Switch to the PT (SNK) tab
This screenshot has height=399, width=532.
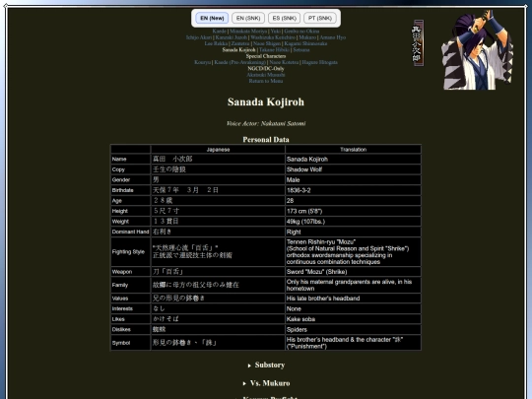point(320,18)
